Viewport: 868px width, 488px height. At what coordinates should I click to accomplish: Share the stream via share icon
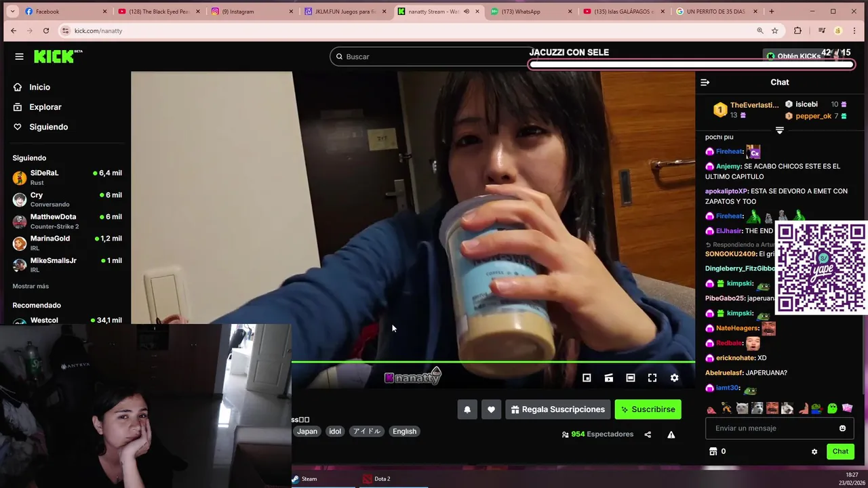click(x=648, y=434)
